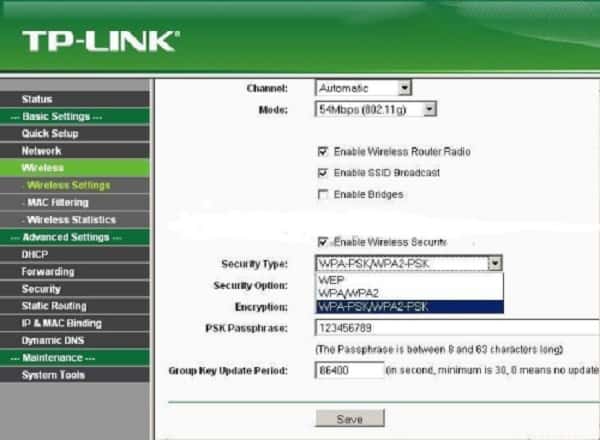Open the Mode 54Mbps dropdown

[x=376, y=110]
